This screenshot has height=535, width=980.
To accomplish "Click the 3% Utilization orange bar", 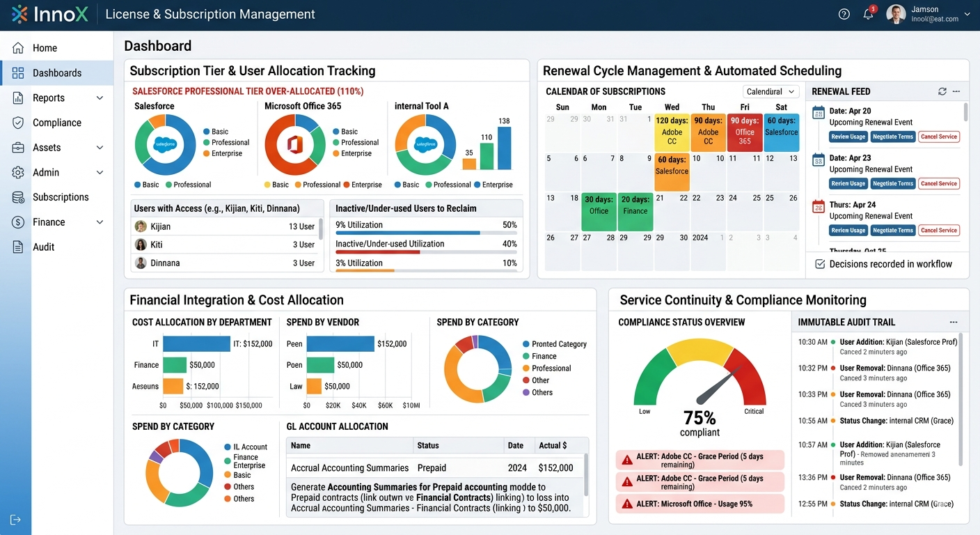I will (x=365, y=270).
